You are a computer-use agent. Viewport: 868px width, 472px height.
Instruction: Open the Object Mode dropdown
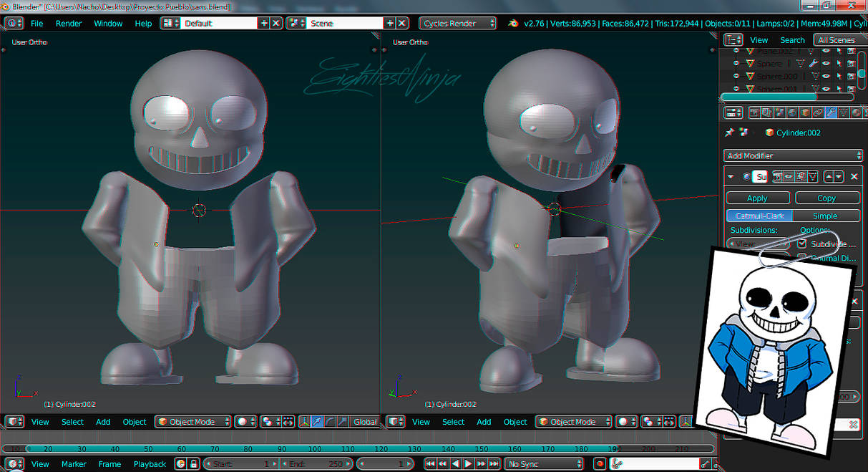point(192,422)
